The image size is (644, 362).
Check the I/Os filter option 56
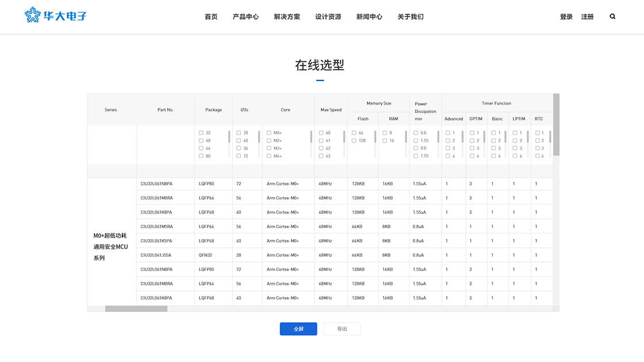[238, 148]
